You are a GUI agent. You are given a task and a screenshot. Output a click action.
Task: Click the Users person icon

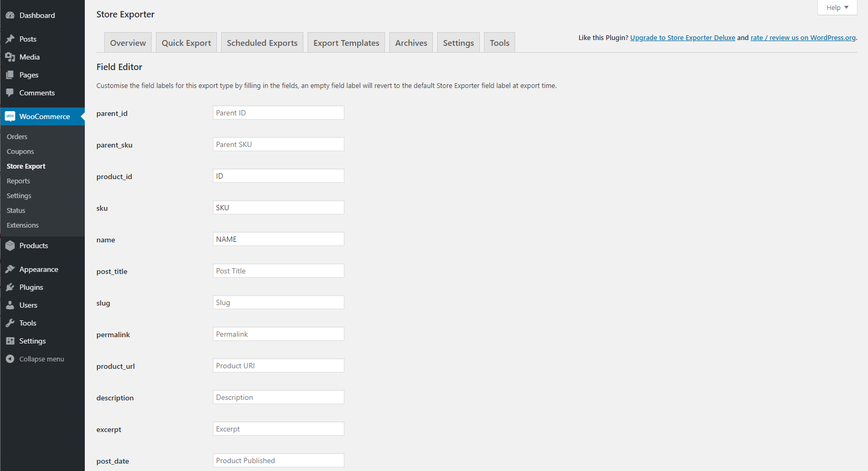click(x=10, y=305)
